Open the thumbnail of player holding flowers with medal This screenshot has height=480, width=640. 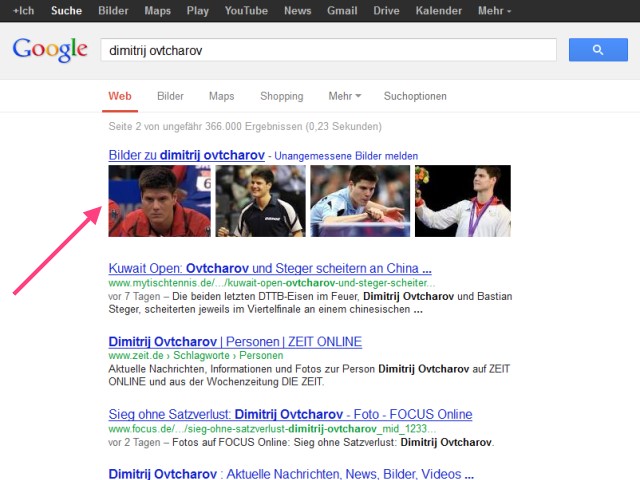pos(463,201)
